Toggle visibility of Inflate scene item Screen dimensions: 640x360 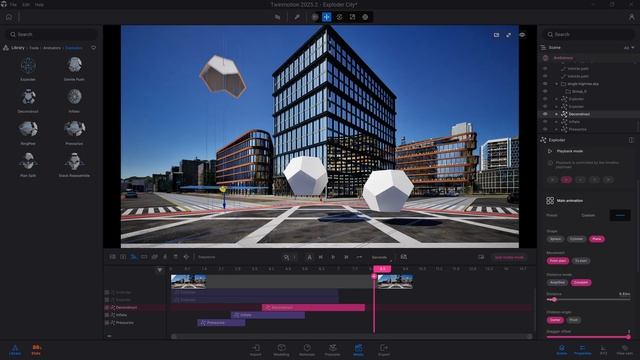click(545, 122)
